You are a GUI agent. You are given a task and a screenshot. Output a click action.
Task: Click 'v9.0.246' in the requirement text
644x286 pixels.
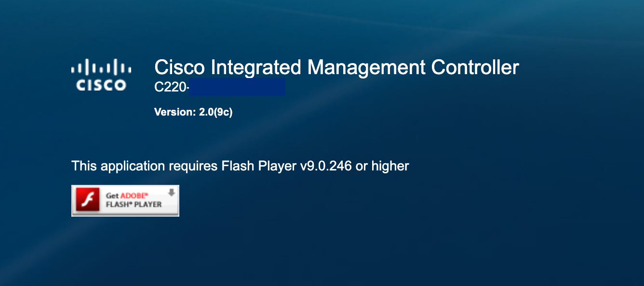(326, 166)
